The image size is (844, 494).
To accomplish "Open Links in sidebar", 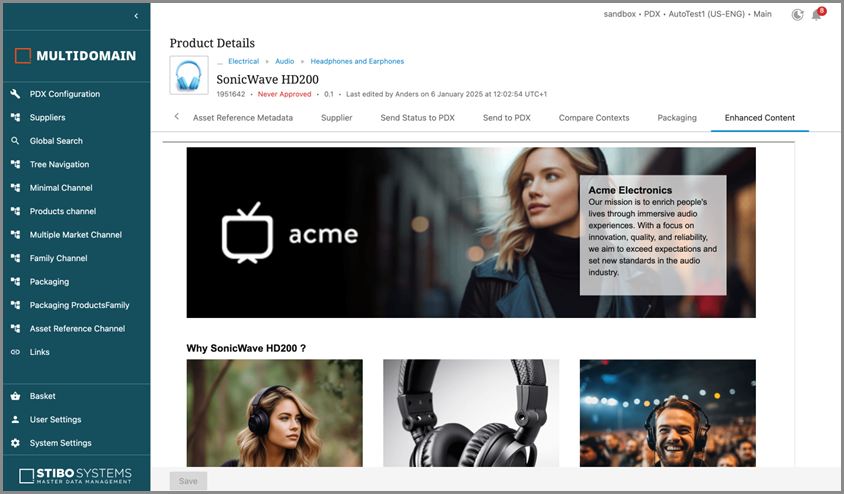I will pos(39,352).
